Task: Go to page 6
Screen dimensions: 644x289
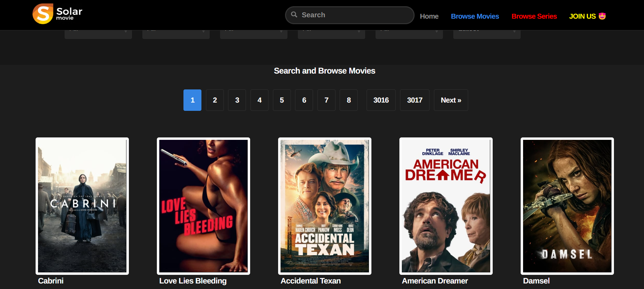Action: coord(304,100)
